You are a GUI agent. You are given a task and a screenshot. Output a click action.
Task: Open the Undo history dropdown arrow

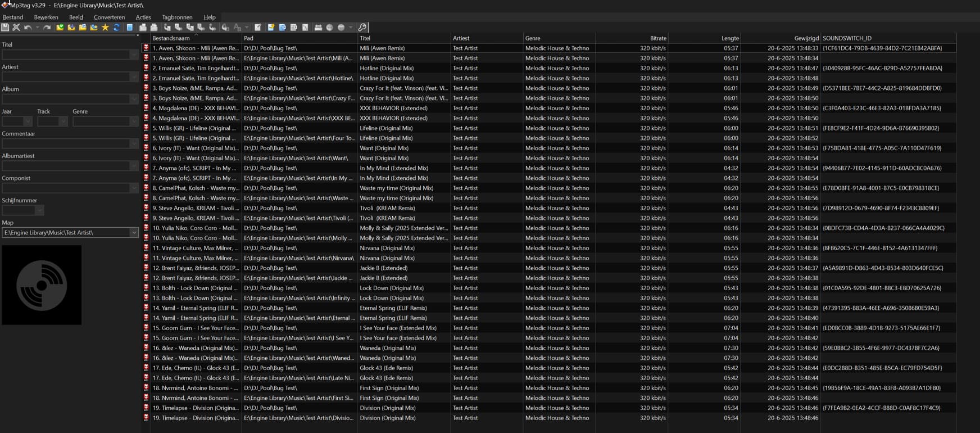(37, 27)
